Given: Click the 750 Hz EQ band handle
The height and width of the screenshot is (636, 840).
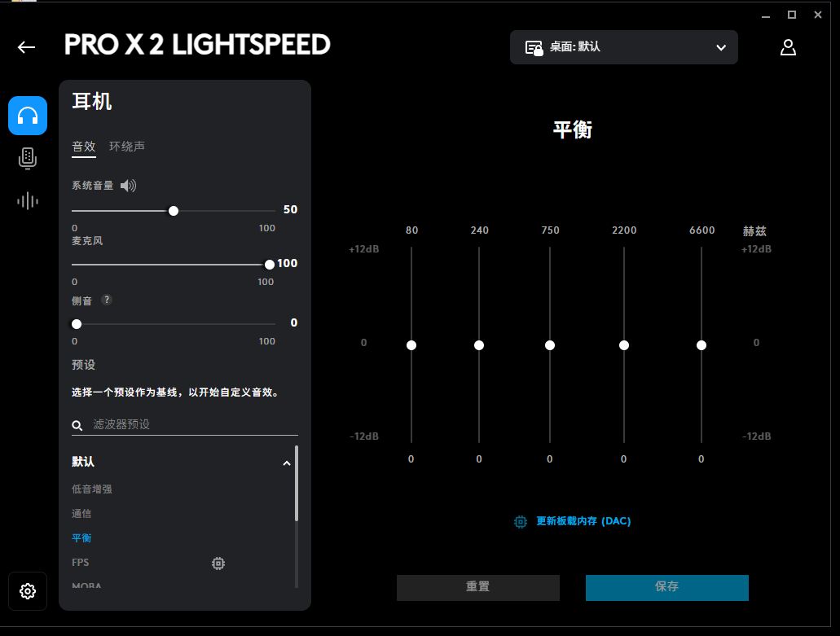Looking at the screenshot, I should point(550,345).
